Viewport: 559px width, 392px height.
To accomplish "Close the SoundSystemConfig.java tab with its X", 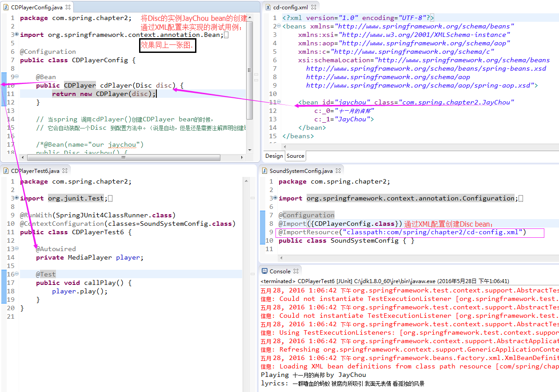I will coord(338,171).
